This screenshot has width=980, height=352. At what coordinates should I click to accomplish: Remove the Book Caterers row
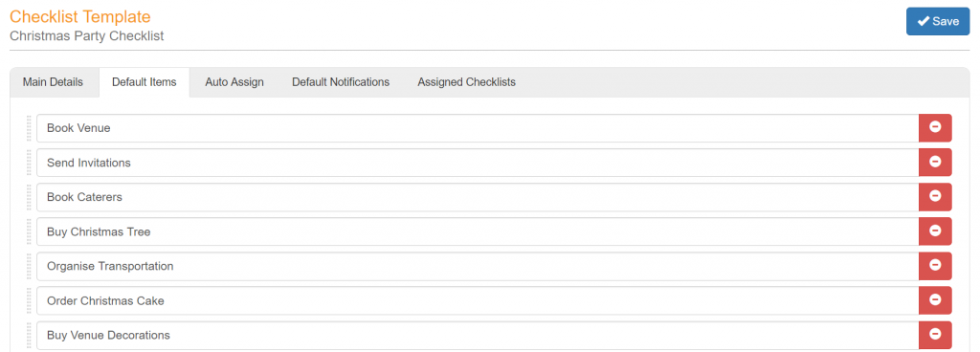coord(935,197)
